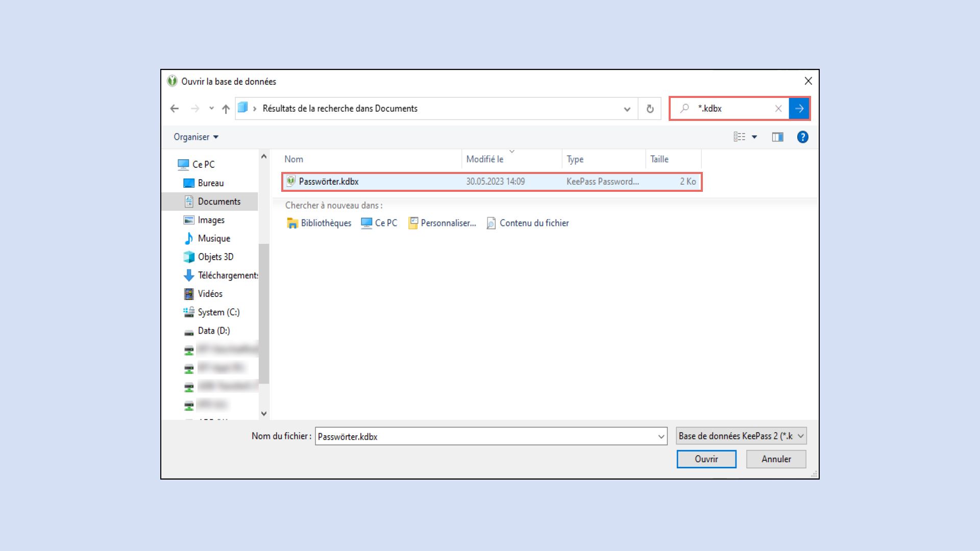Select Documents in the navigation pane
The width and height of the screenshot is (980, 551).
219,201
